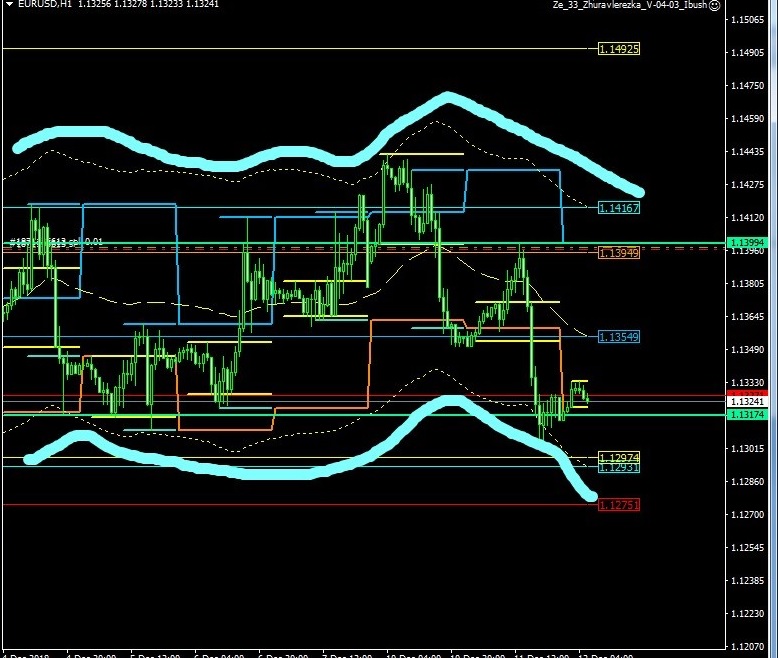This screenshot has width=778, height=658.
Task: Click the Expert Advisor smiley face icon
Action: pos(714,5)
